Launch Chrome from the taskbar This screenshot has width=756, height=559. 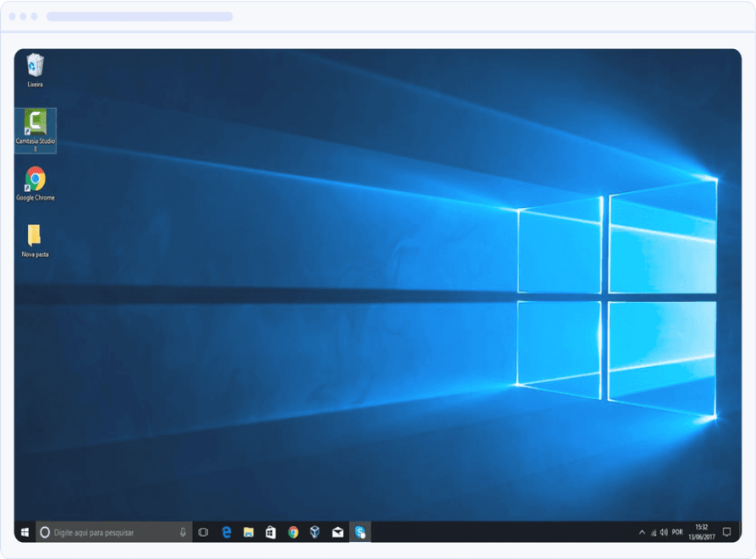coord(293,532)
